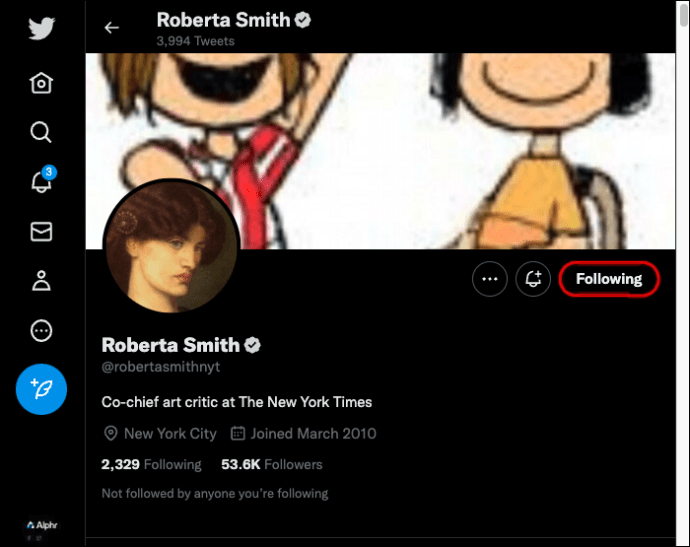Image resolution: width=690 pixels, height=547 pixels.
Task: View the 53.6K Followers list
Action: tap(272, 464)
